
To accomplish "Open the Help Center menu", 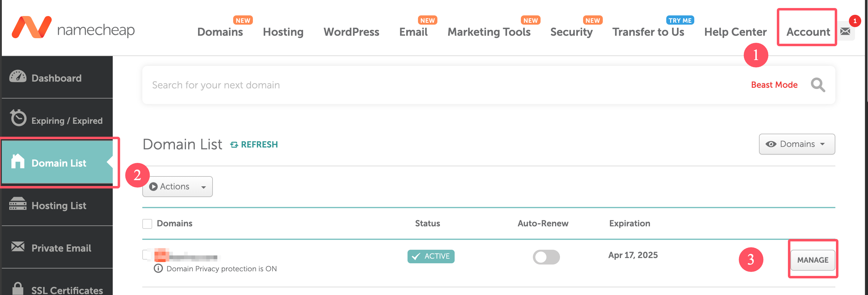I will point(735,32).
